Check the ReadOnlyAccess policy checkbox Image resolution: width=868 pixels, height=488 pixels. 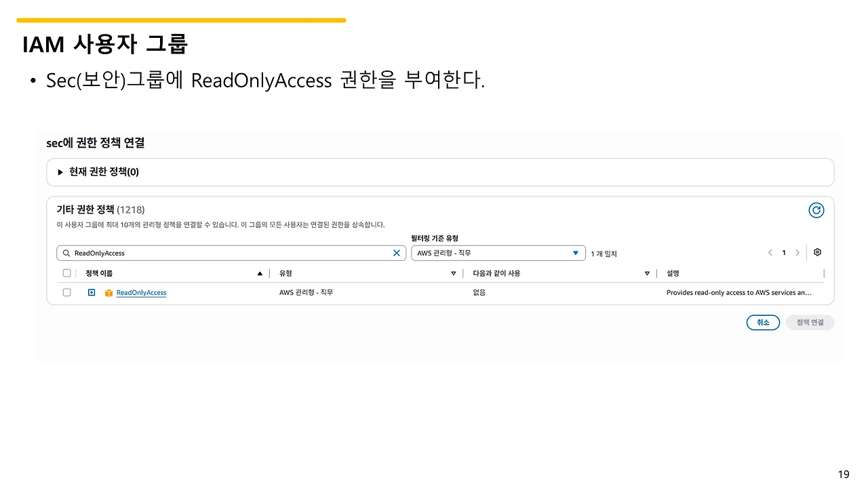coord(66,293)
